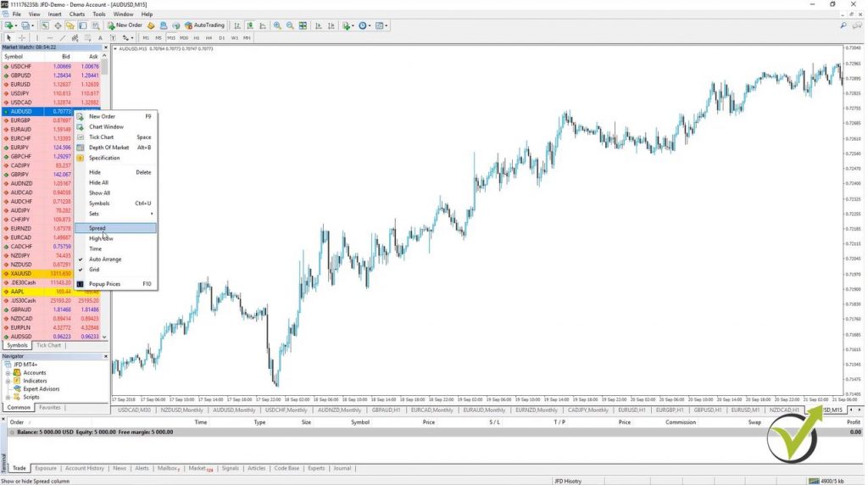Expand the Indicators tree node
This screenshot has height=485, width=868.
coord(8,381)
